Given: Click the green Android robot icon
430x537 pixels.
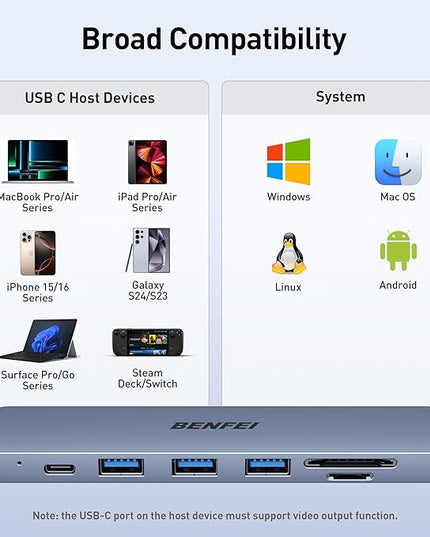Looking at the screenshot, I should pyautogui.click(x=398, y=250).
